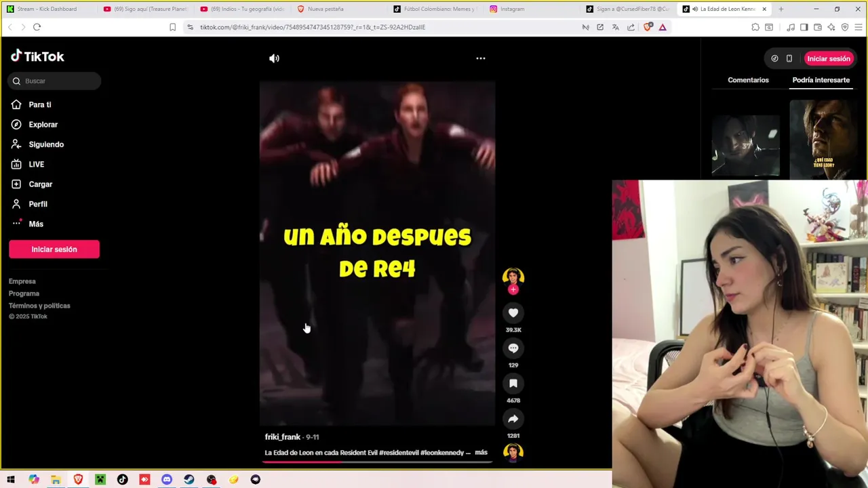This screenshot has height=488, width=868.
Task: Switch to the Comentarios tab
Action: pyautogui.click(x=748, y=80)
